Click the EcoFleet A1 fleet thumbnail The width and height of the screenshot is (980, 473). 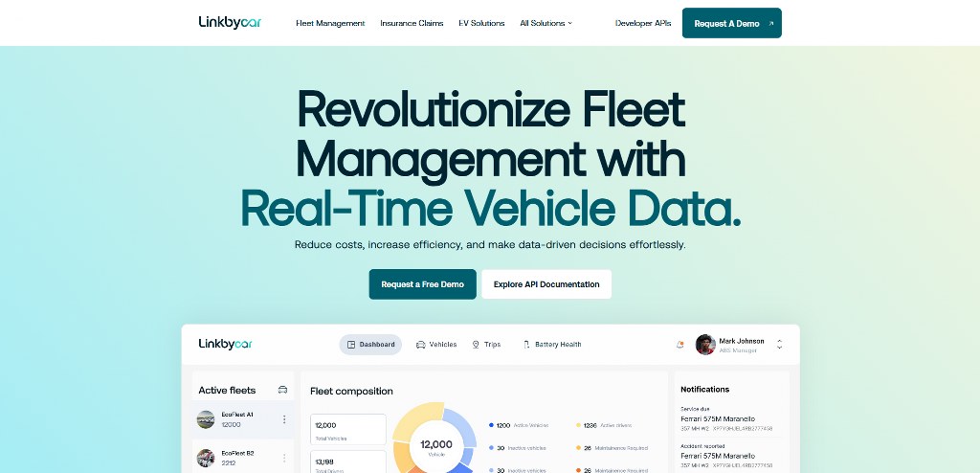(x=206, y=419)
